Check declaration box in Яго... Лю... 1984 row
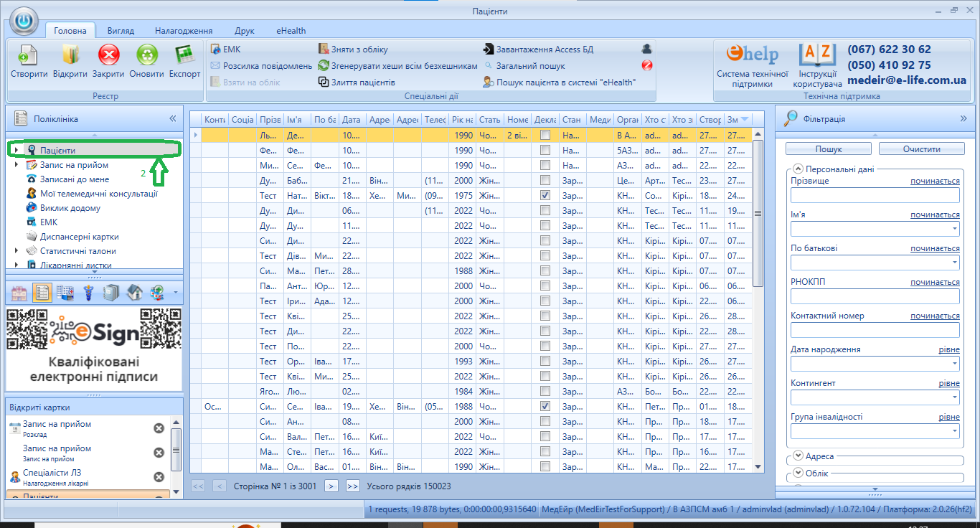 click(546, 391)
